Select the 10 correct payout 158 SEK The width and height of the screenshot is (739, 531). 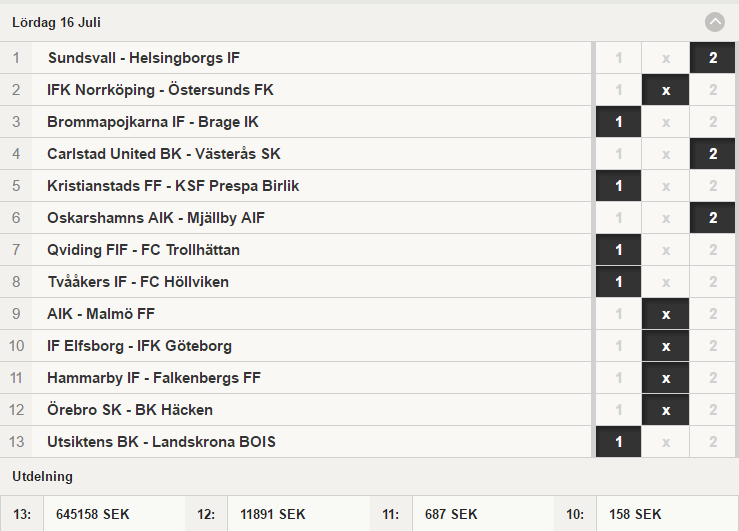[x=635, y=514]
